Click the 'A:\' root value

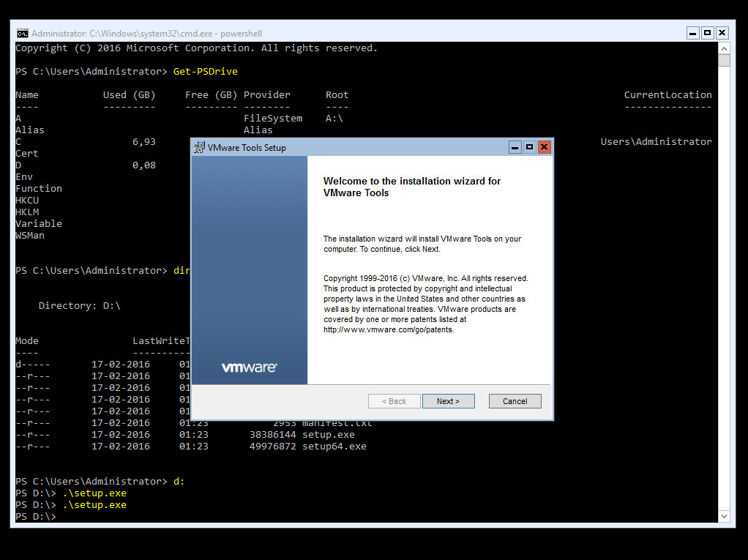[334, 119]
